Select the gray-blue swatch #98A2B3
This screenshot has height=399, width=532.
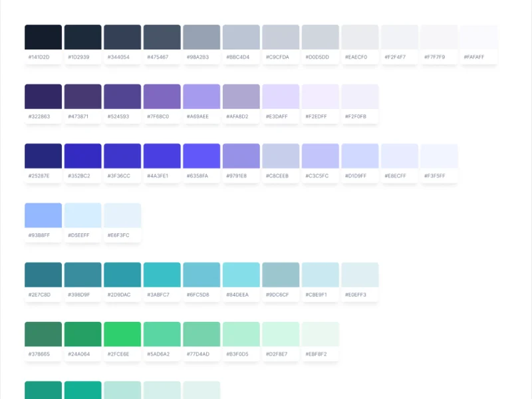tap(201, 37)
